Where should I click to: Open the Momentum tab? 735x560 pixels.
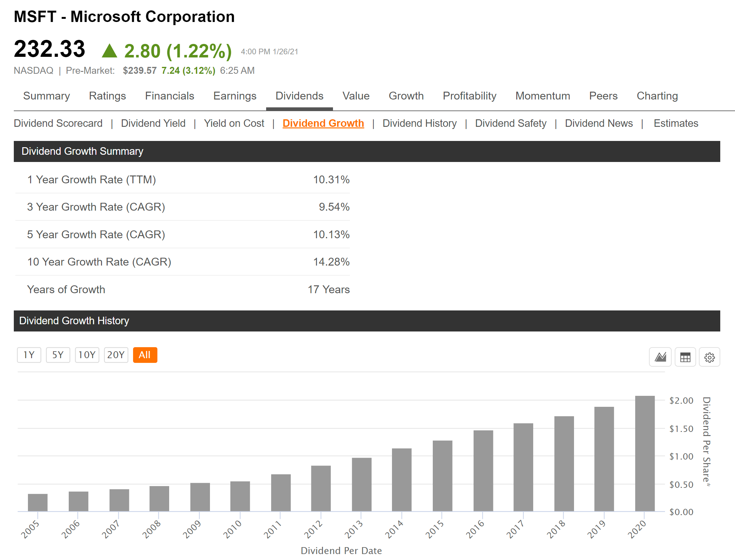tap(542, 96)
